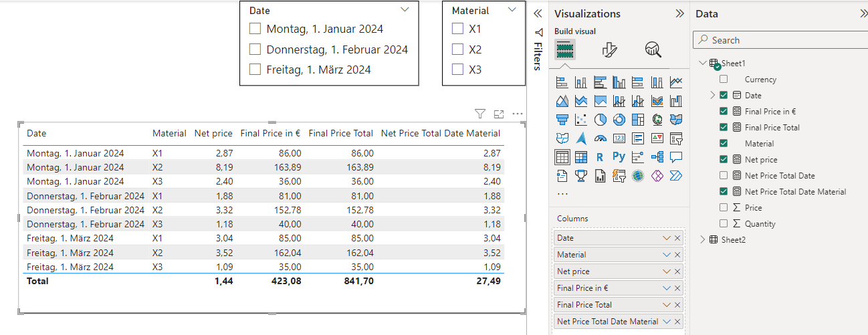Select the Decomposition tree visual

coord(657,157)
